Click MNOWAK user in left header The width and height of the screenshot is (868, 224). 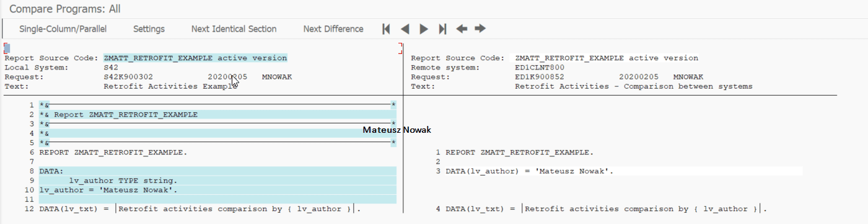[277, 77]
